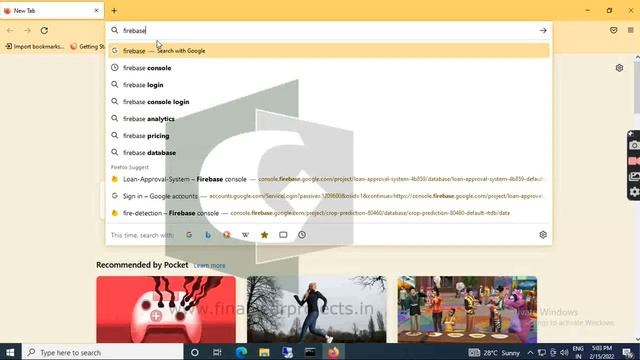Select 'firebase console' history suggestion

(329, 68)
